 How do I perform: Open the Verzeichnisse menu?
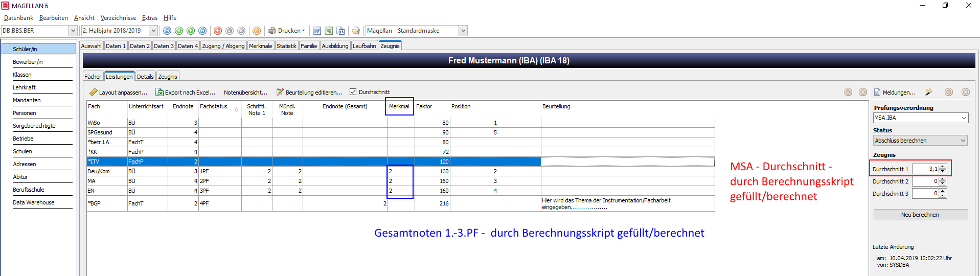click(x=118, y=18)
